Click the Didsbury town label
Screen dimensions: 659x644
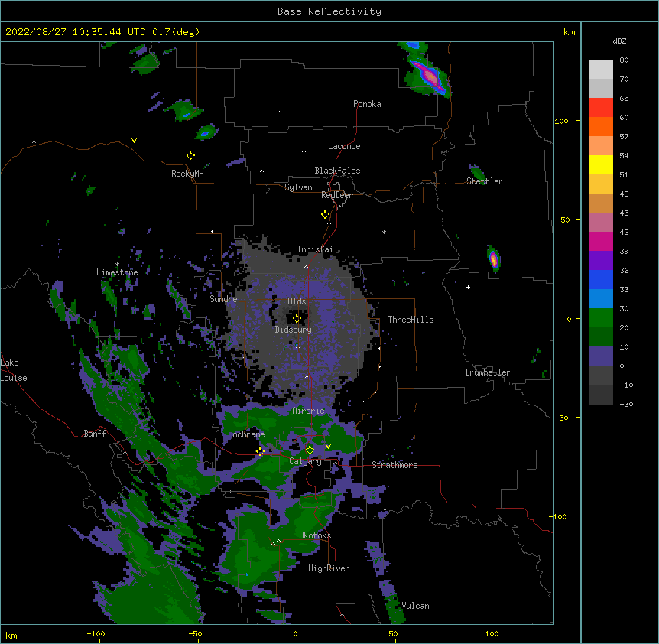(x=294, y=330)
